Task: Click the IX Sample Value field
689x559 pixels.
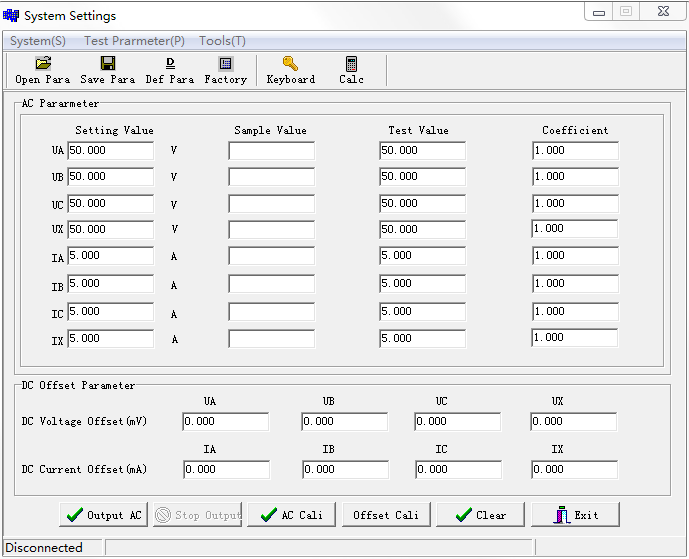Action: (x=272, y=339)
